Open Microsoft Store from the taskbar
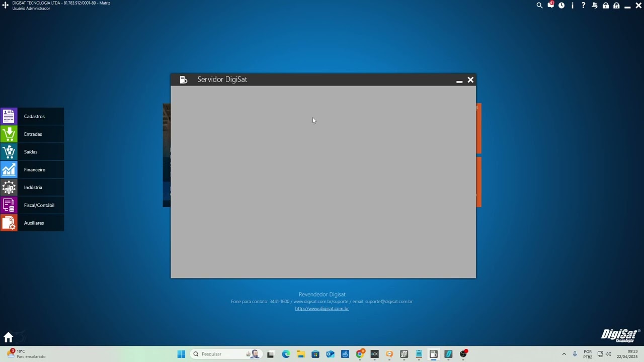This screenshot has width=644, height=362. pyautogui.click(x=315, y=354)
